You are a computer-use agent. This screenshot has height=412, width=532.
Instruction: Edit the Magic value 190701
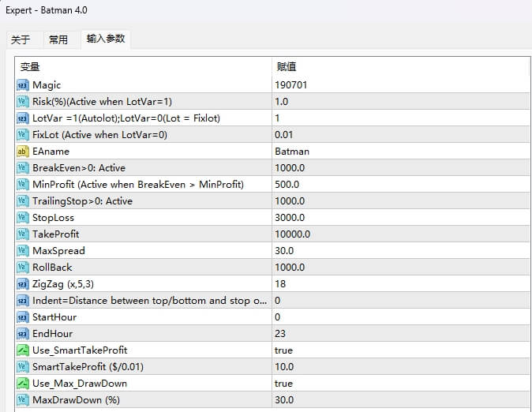click(x=290, y=85)
